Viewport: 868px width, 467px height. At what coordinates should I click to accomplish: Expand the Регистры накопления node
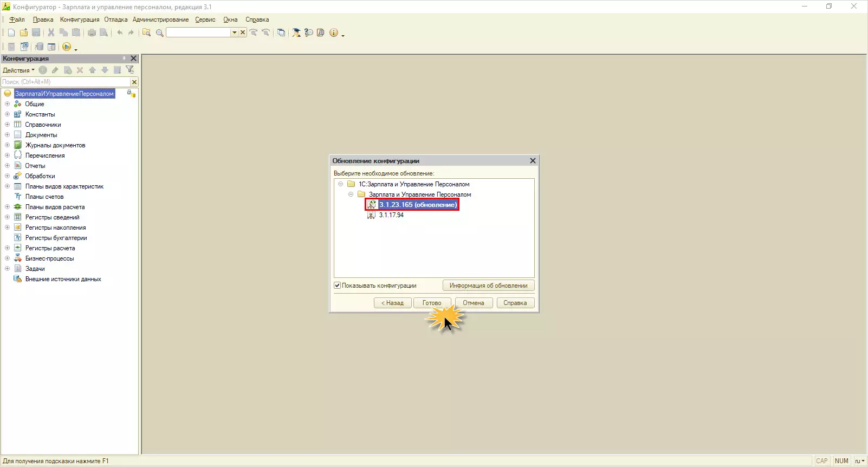[x=7, y=228]
